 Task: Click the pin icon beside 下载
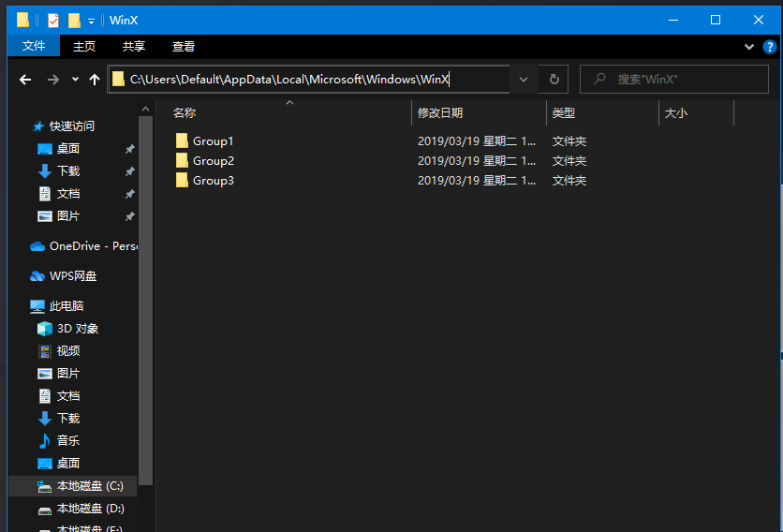(129, 171)
